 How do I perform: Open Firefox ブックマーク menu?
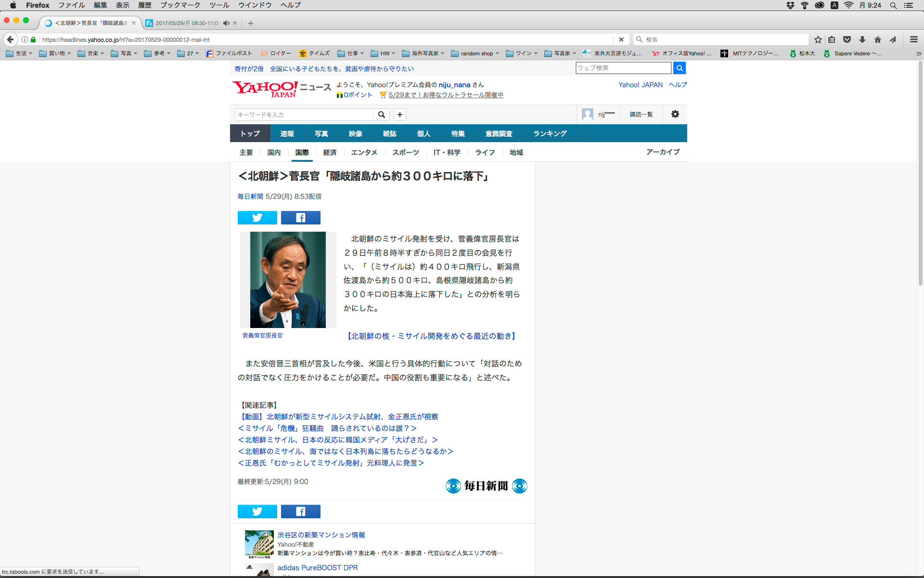tap(180, 5)
